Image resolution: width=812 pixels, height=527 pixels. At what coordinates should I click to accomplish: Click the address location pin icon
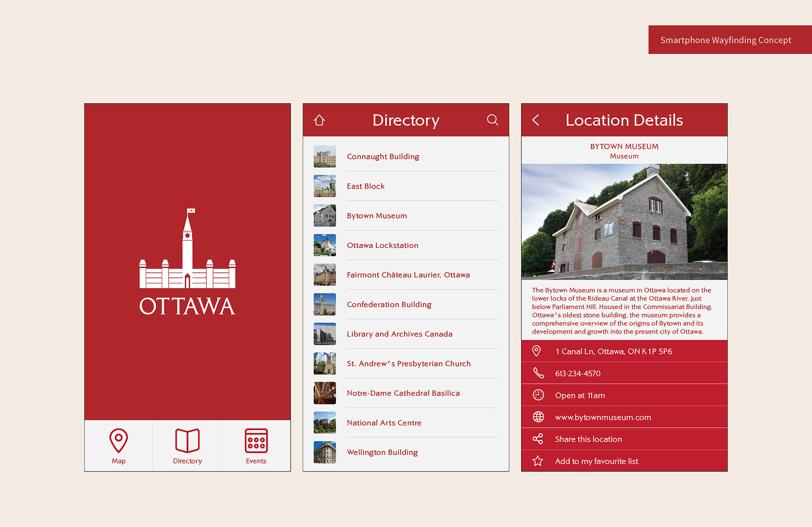(x=536, y=351)
